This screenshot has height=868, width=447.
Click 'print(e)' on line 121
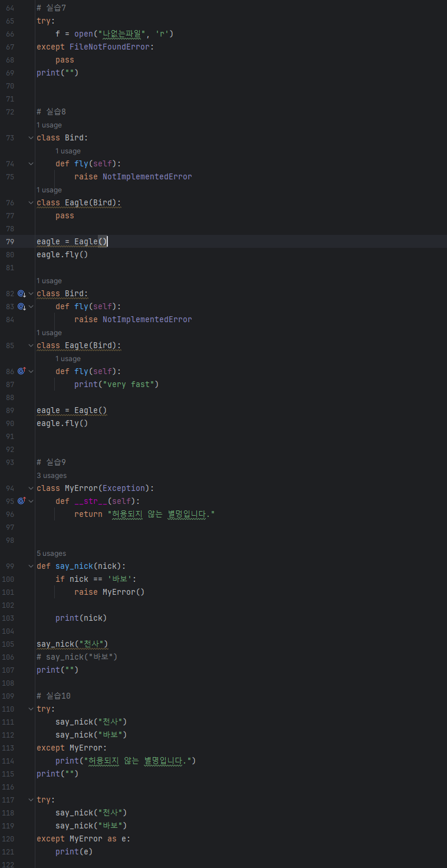[74, 851]
